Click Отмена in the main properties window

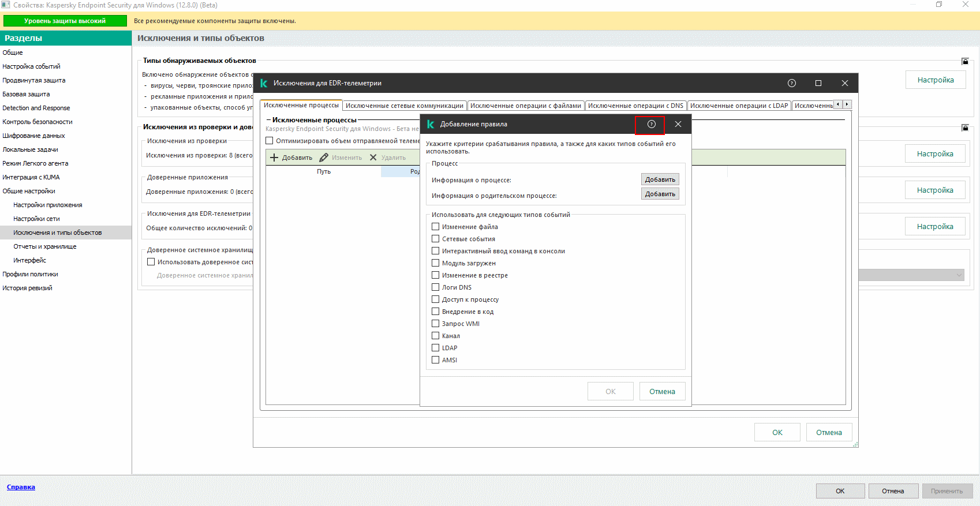click(893, 491)
